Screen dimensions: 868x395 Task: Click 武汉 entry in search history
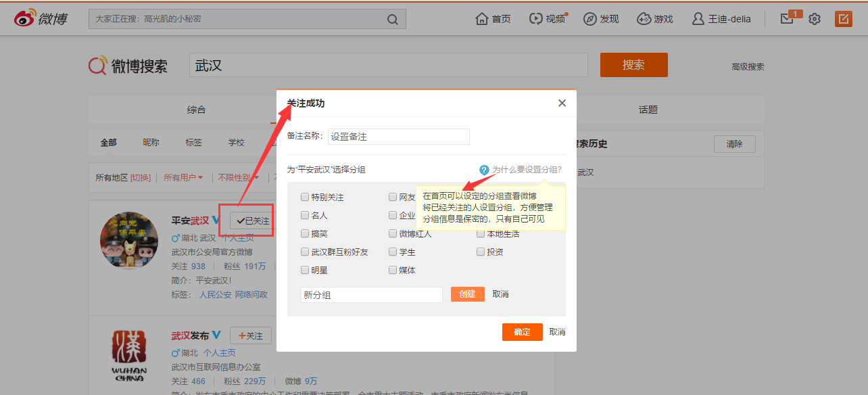point(585,172)
